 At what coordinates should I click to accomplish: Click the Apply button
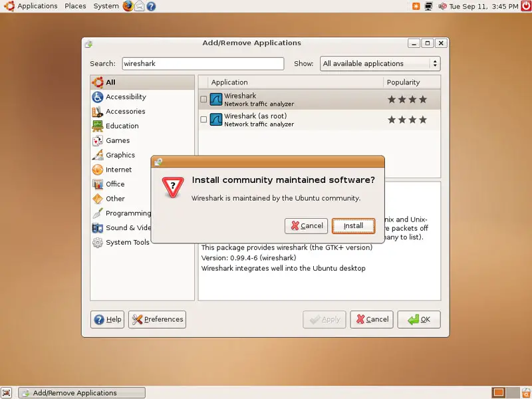[325, 320]
